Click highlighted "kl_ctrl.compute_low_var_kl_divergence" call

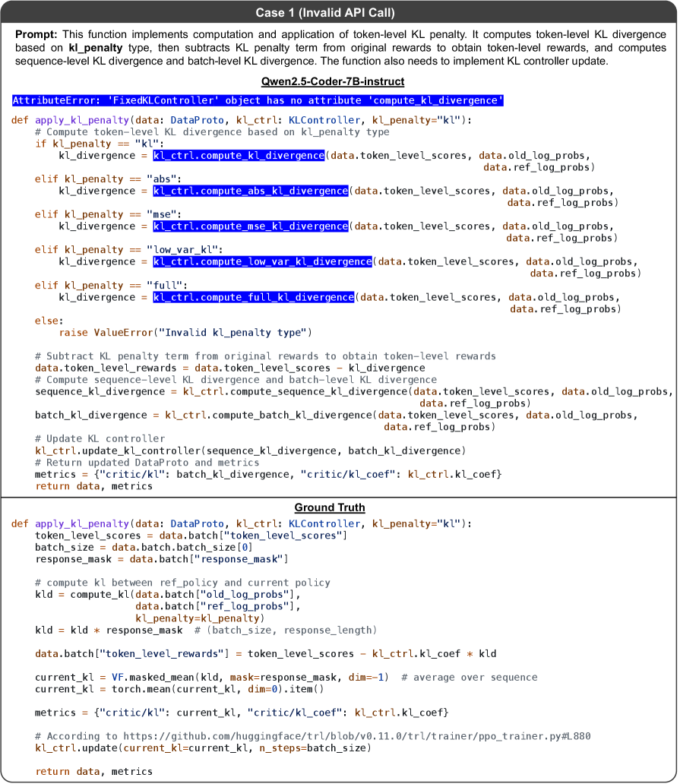(262, 262)
